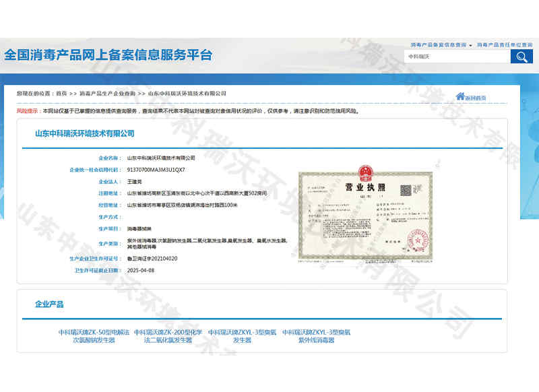Open 消毒产品责任单位查询 in the top menu
Viewport: 539px width, 392px height.
tap(505, 44)
